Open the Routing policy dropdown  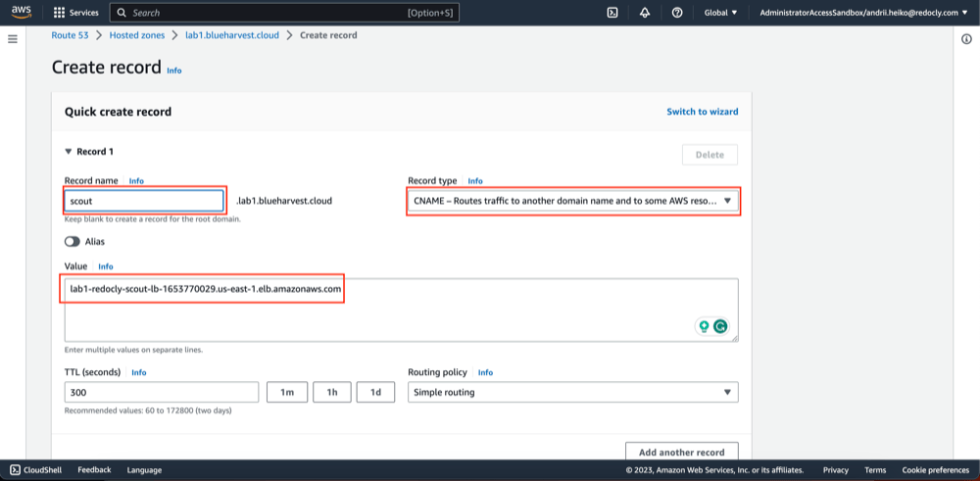point(573,392)
